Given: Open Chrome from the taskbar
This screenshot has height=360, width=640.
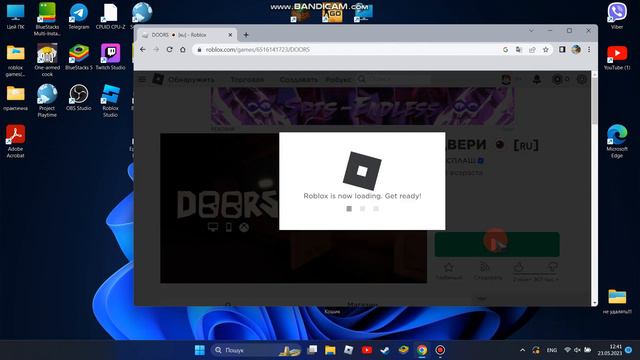Looking at the screenshot, I should [422, 350].
